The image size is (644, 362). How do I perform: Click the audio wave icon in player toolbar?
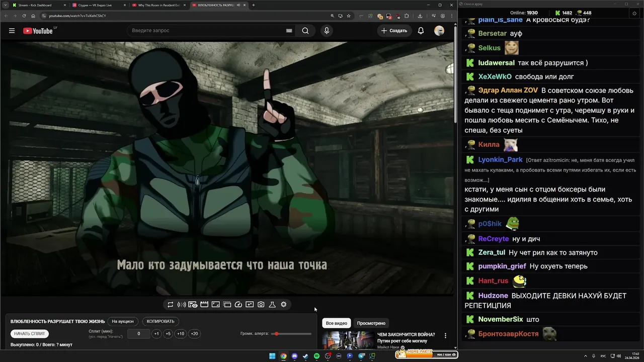182,305
